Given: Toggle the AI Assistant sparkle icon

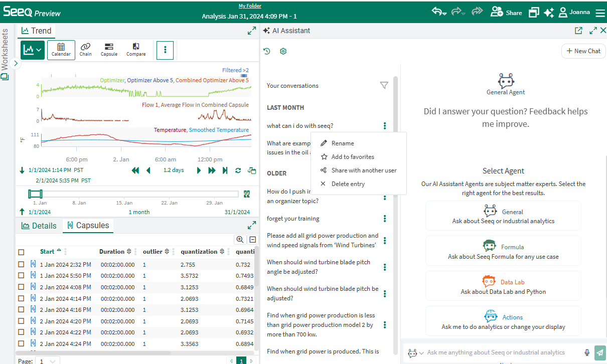Looking at the screenshot, I should point(548,12).
